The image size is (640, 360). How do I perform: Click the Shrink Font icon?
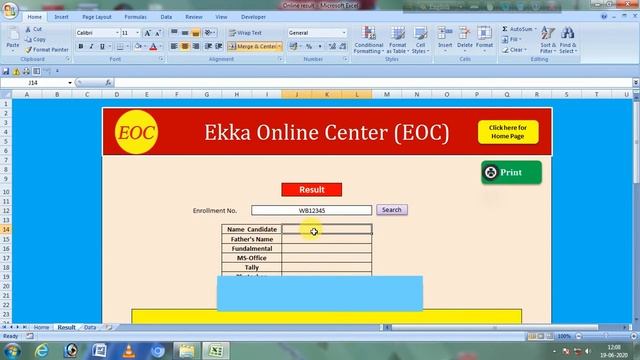158,33
